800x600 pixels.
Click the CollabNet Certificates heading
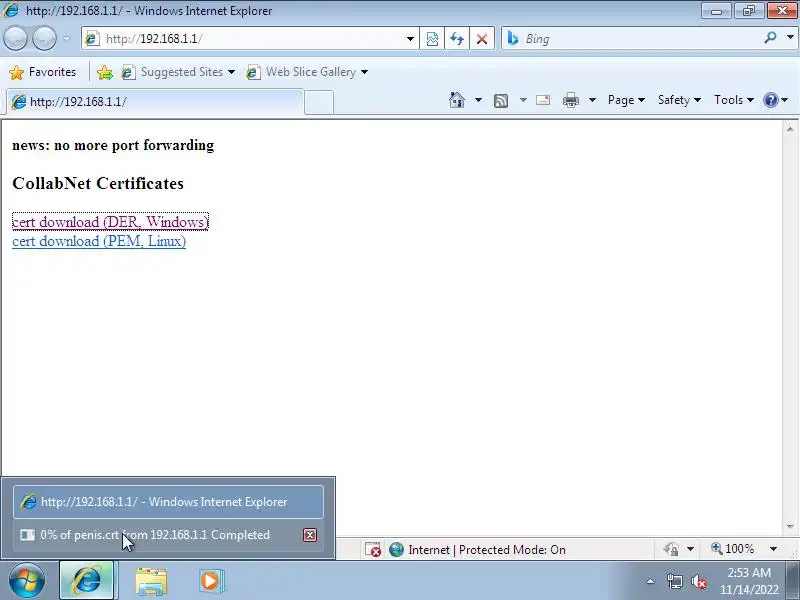[98, 183]
